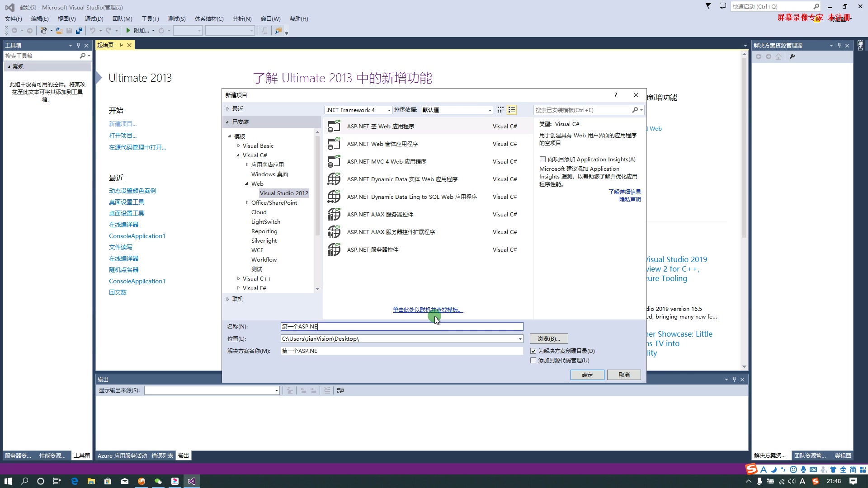This screenshot has width=868, height=488.
Task: Select ASP.NET Web Forms application template
Action: click(428, 144)
